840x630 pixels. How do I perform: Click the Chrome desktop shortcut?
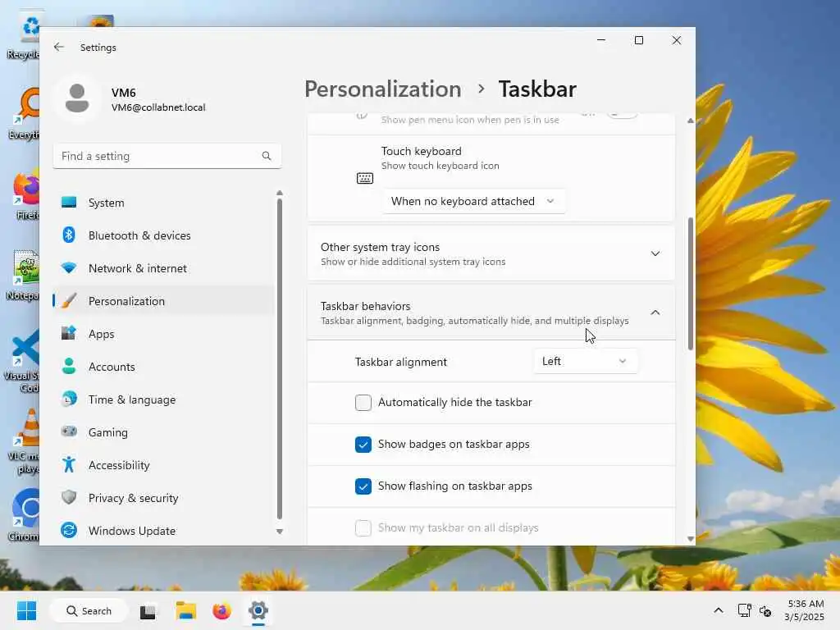point(25,515)
